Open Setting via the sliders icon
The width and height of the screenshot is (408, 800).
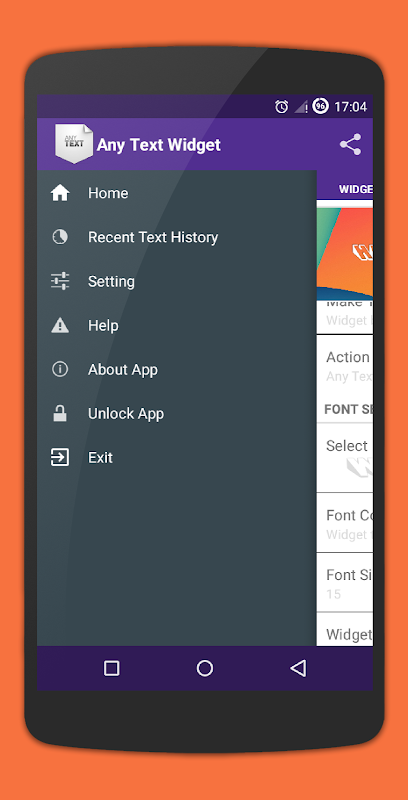point(60,281)
